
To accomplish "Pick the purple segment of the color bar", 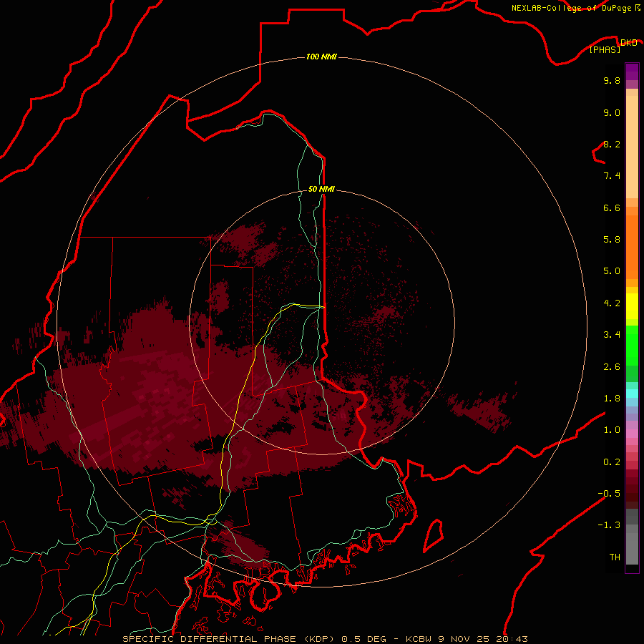I will pos(632,72).
